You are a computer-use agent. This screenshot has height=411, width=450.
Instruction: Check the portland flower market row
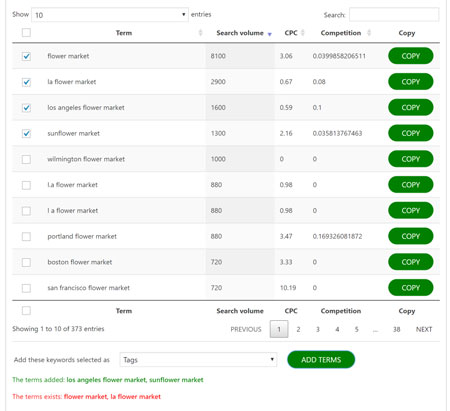26,236
